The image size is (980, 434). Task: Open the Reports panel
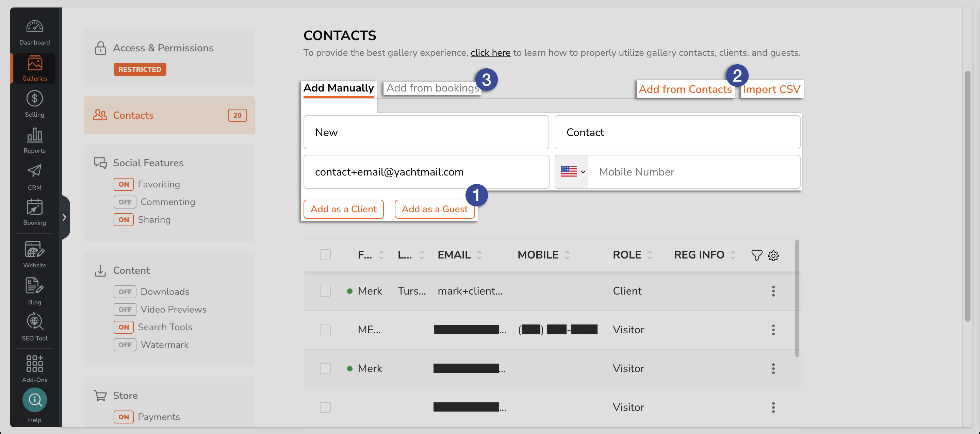coord(34,140)
